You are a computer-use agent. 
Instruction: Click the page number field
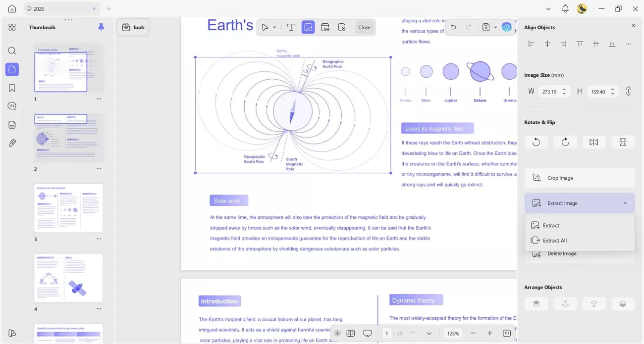click(386, 334)
